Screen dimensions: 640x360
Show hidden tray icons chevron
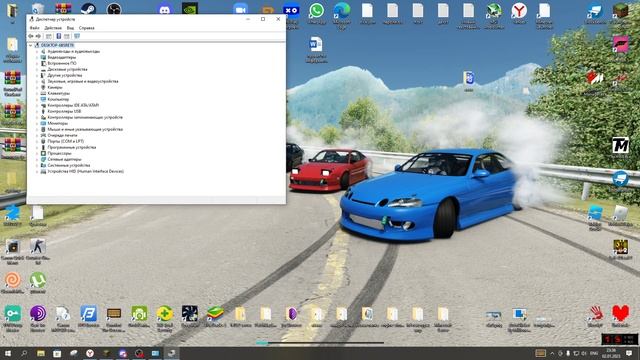click(552, 353)
